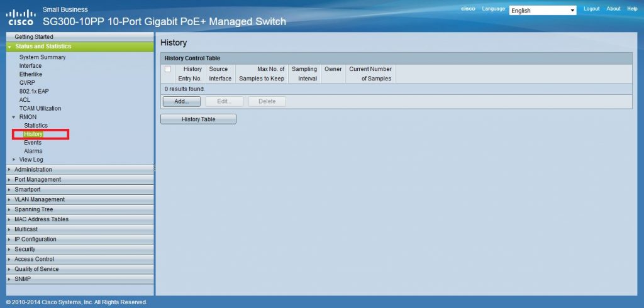Click History Entry No. column header

[190, 74]
